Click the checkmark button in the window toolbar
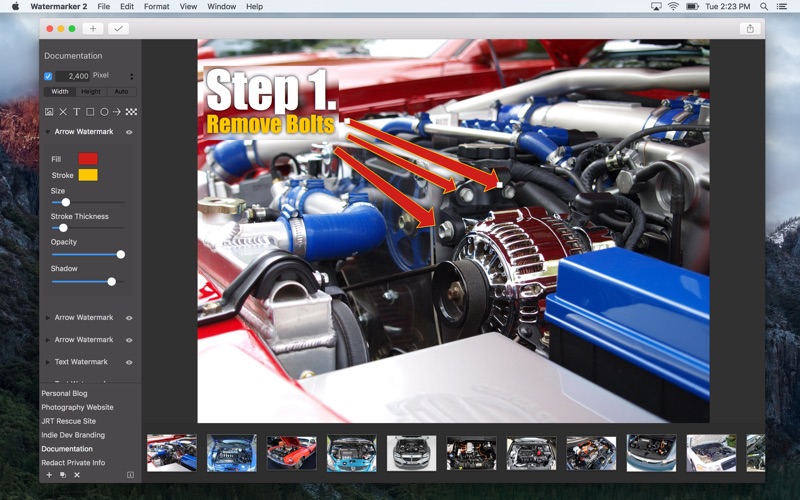The height and width of the screenshot is (500, 800). coord(118,29)
